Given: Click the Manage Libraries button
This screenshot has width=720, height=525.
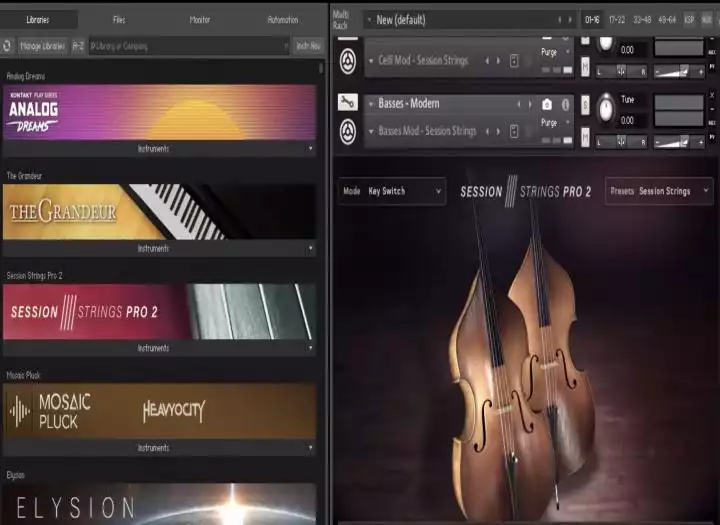Looking at the screenshot, I should (42, 46).
